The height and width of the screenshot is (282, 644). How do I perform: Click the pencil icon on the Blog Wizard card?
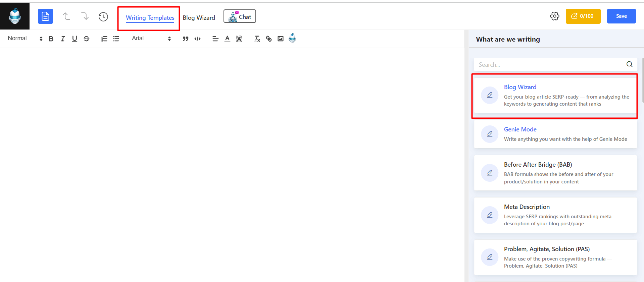pyautogui.click(x=490, y=95)
